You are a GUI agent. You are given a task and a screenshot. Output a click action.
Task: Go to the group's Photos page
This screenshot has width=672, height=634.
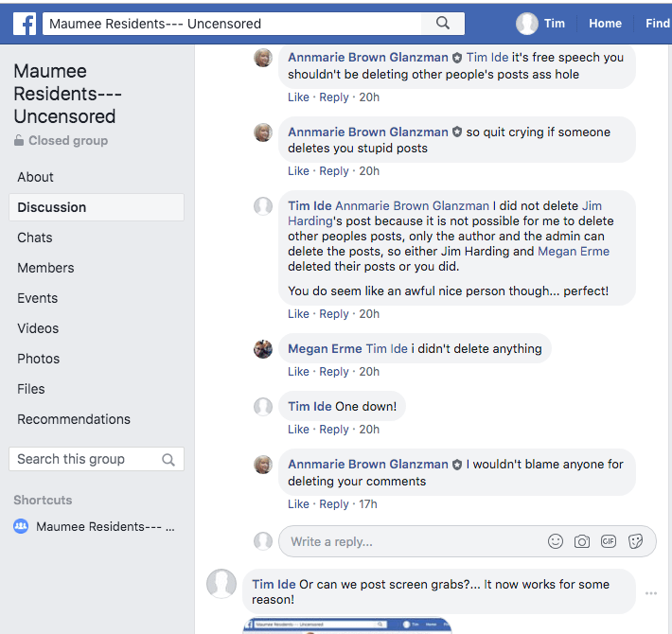[39, 359]
